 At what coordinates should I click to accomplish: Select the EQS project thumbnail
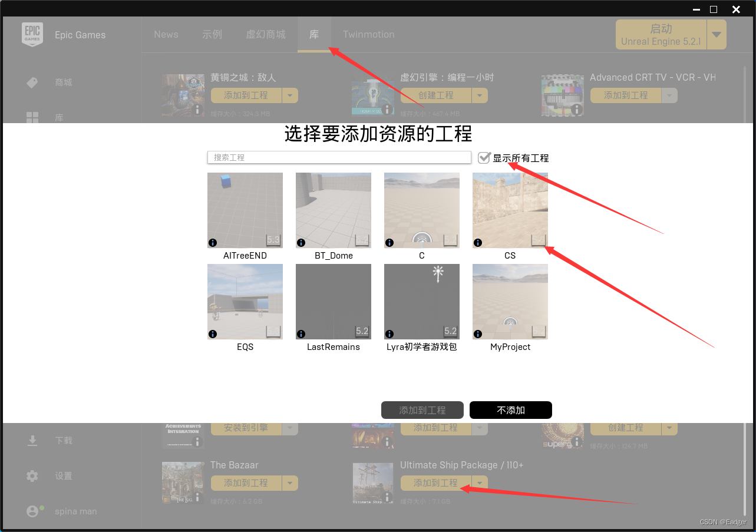(245, 302)
